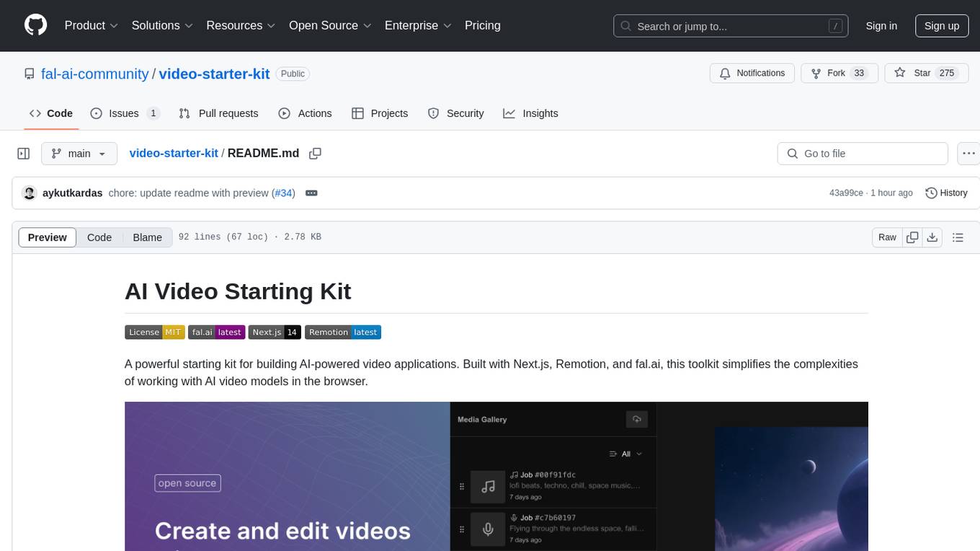Open the Insights tab

530,113
